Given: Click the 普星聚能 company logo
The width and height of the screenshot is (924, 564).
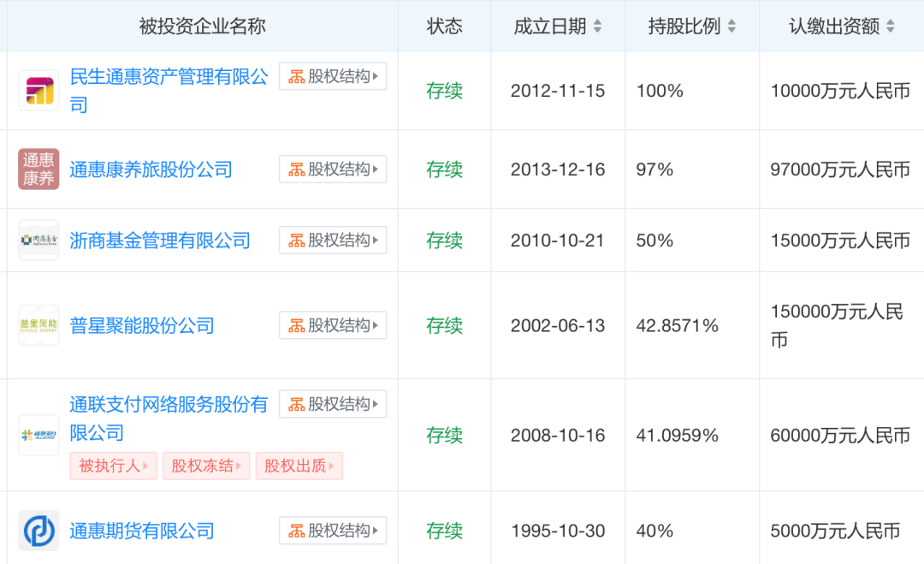Looking at the screenshot, I should [x=38, y=325].
